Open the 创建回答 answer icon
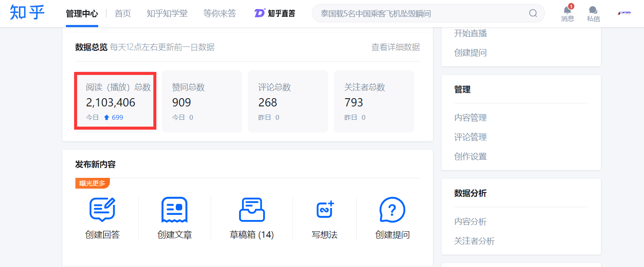 coord(102,209)
